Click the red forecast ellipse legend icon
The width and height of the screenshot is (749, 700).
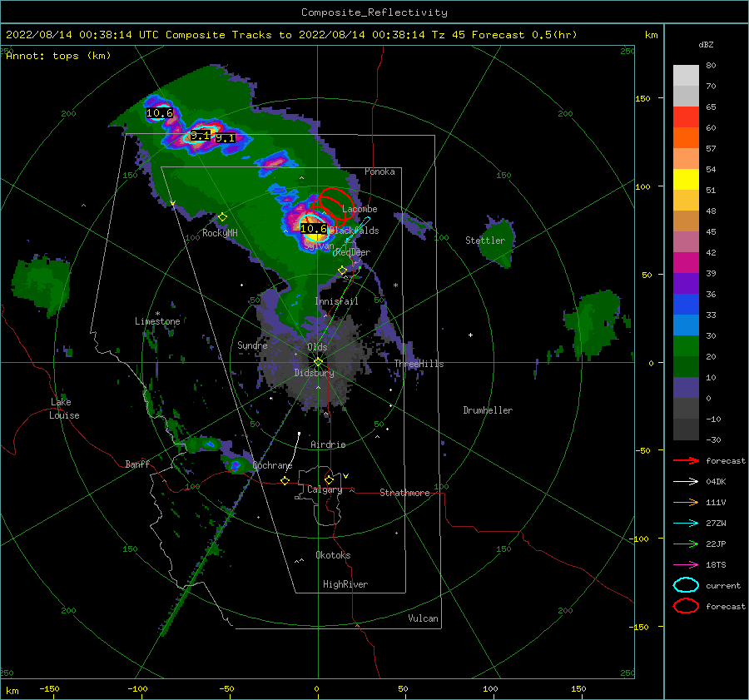686,606
